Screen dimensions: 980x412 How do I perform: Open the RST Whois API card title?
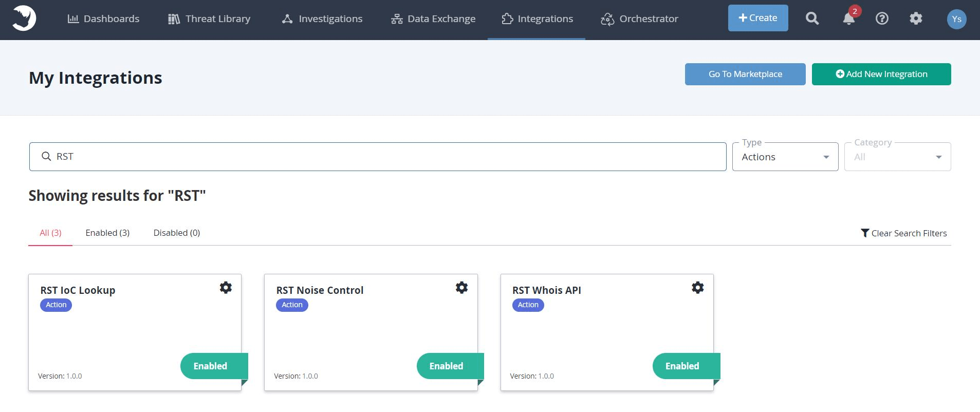pyautogui.click(x=546, y=290)
